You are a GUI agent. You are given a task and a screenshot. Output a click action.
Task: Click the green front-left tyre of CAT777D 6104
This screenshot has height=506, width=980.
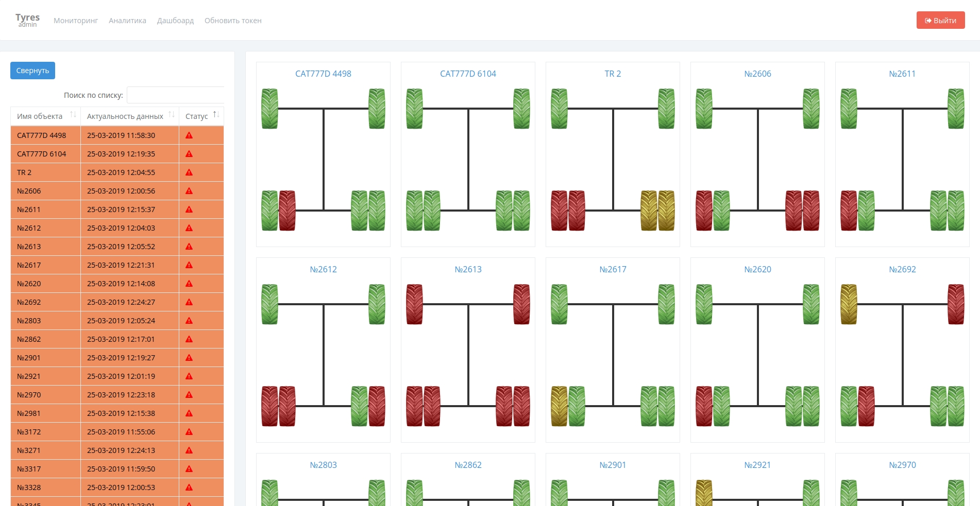[414, 109]
